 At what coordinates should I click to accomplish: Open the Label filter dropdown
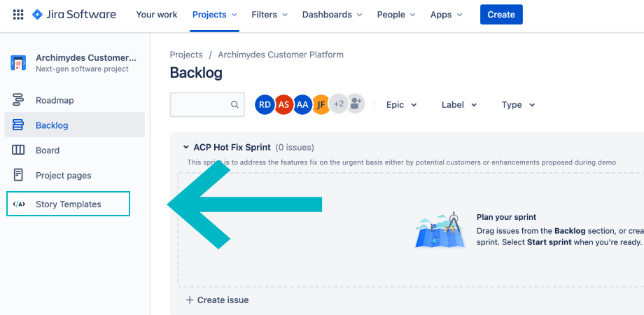[459, 105]
